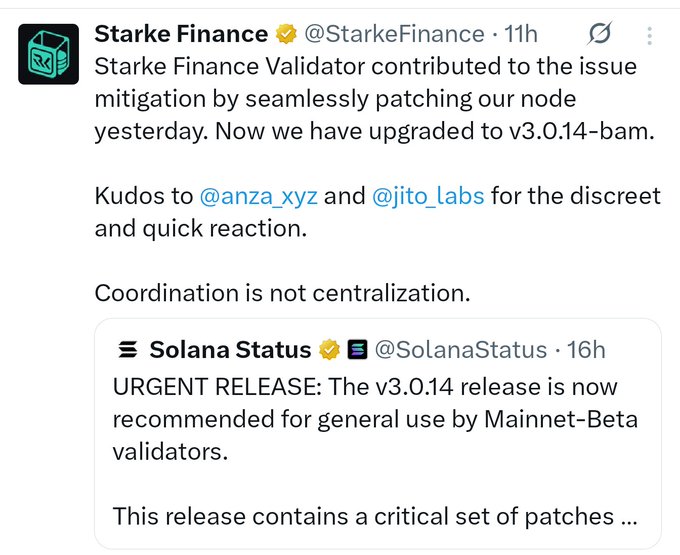Click the square Solana affiliate badge
The width and height of the screenshot is (680, 555).
point(357,350)
